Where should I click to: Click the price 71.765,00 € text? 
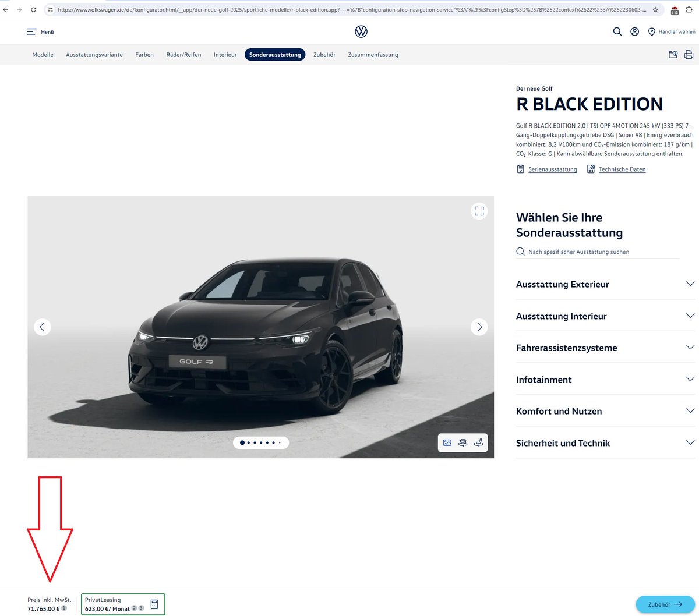coord(43,609)
